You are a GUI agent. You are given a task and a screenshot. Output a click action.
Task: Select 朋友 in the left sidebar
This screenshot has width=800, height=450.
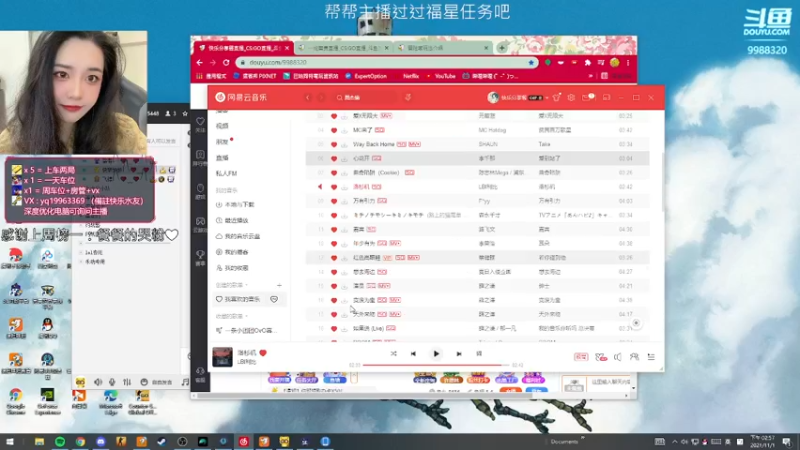click(222, 142)
